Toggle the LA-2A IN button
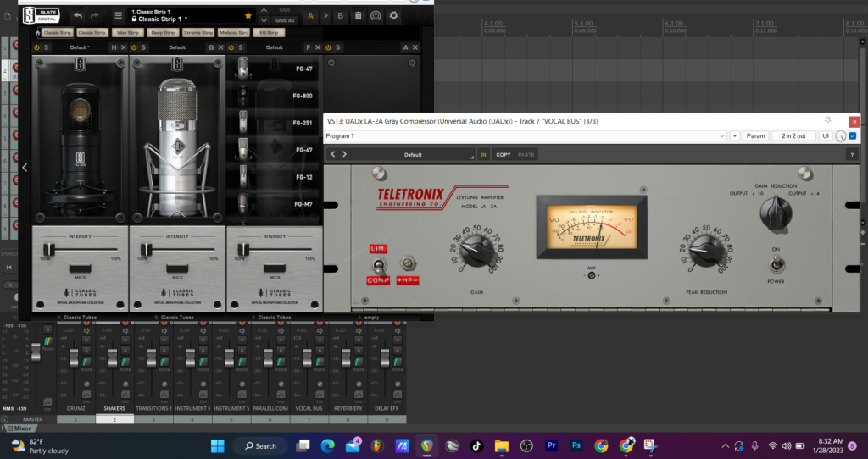Viewport: 868px width, 459px height. click(483, 155)
